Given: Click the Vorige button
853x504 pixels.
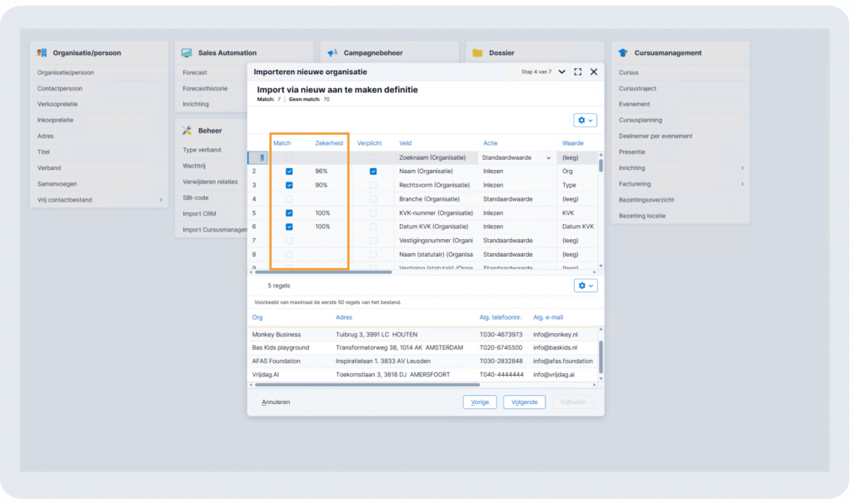Looking at the screenshot, I should click(480, 402).
